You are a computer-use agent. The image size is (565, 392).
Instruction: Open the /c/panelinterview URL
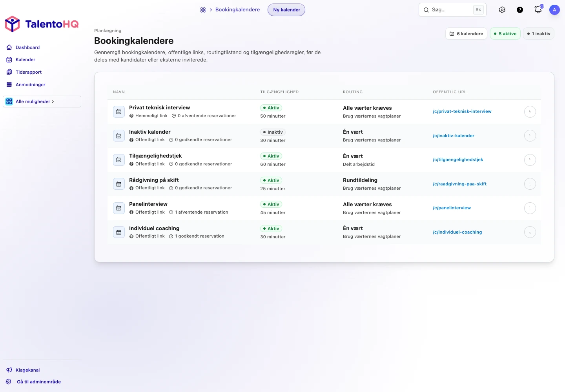(x=452, y=208)
